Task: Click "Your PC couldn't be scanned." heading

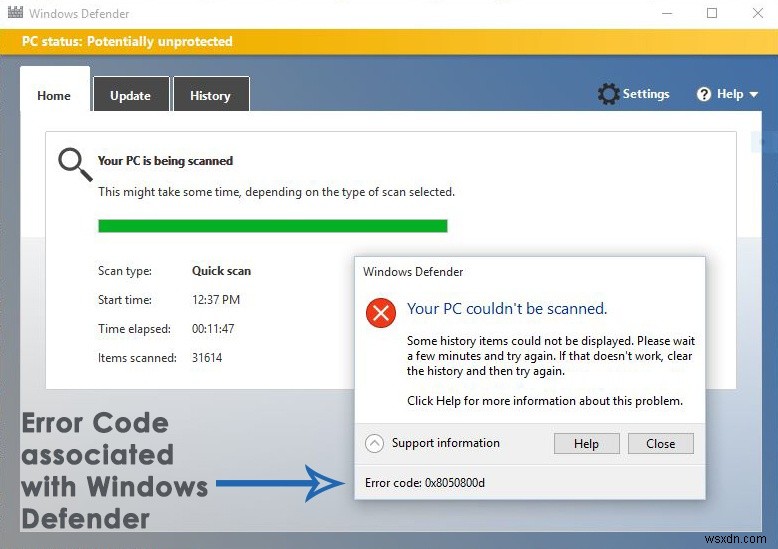Action: point(507,309)
